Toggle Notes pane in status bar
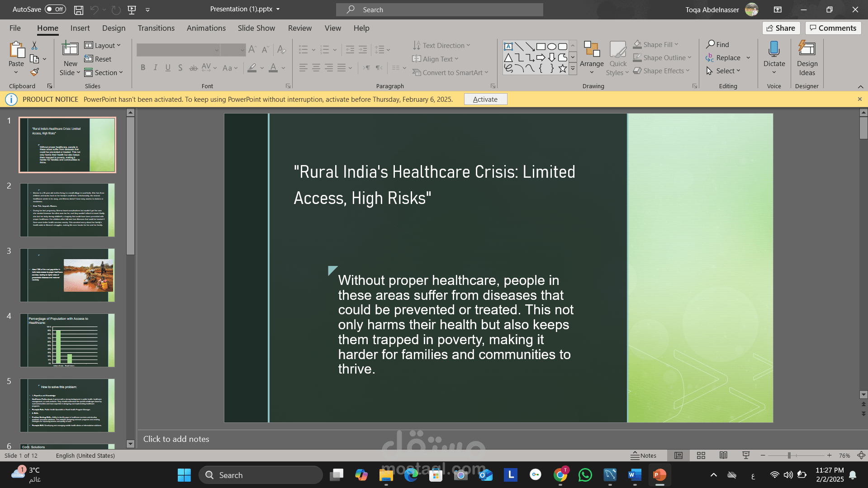This screenshot has height=488, width=868. point(644,455)
